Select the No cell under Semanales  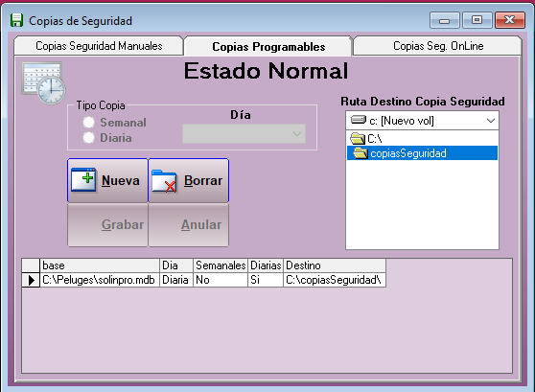coord(221,280)
